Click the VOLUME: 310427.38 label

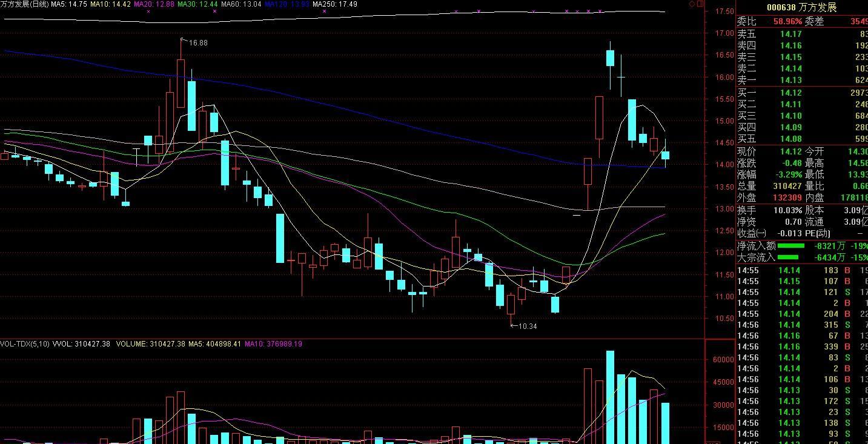pyautogui.click(x=150, y=344)
